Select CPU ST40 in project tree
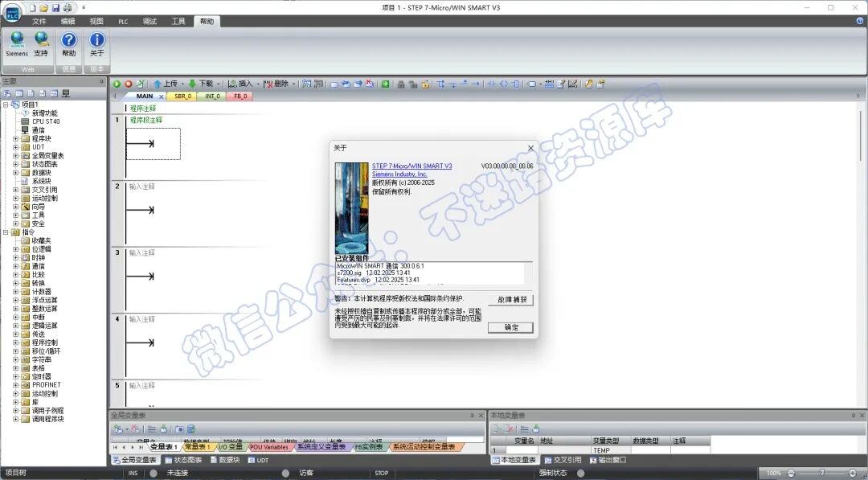Viewport: 868px width, 480px height. 45,121
